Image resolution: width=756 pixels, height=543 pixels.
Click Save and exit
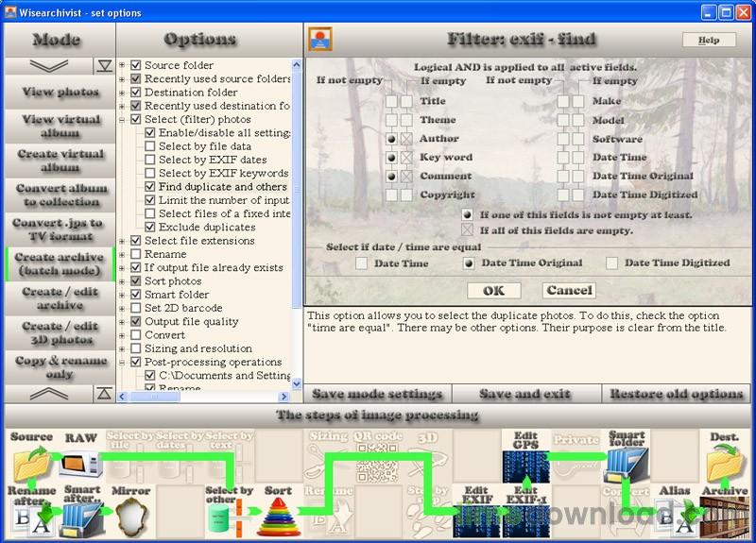[x=525, y=394]
